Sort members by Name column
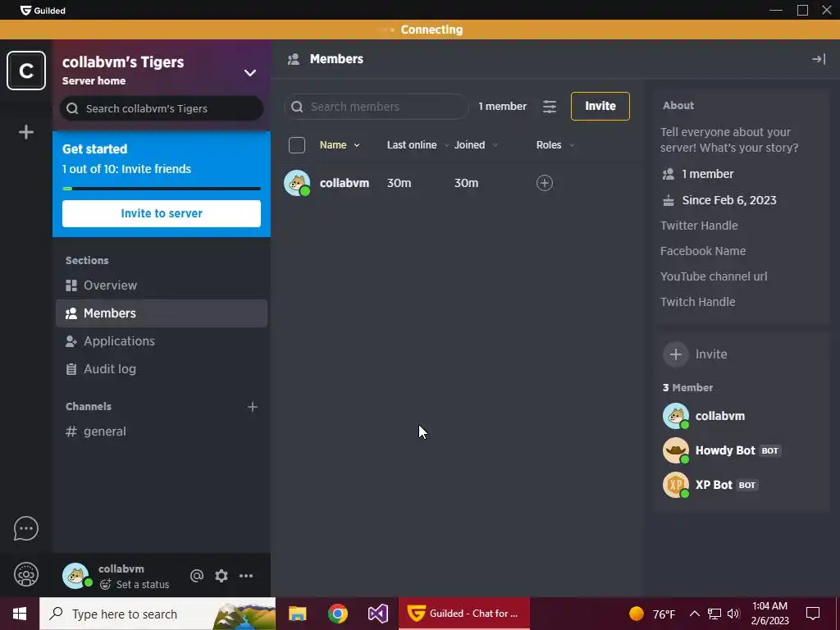Image resolution: width=840 pixels, height=630 pixels. (339, 145)
